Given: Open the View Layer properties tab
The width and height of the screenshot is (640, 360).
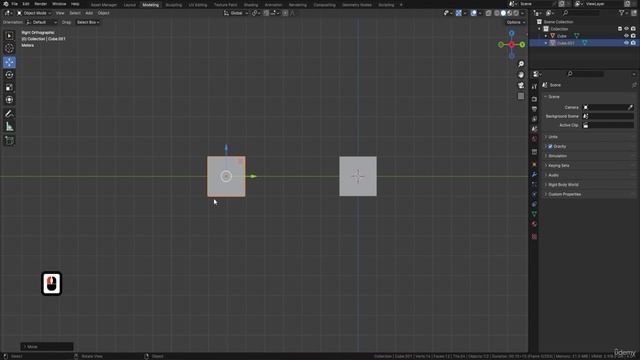Looking at the screenshot, I should tap(534, 119).
